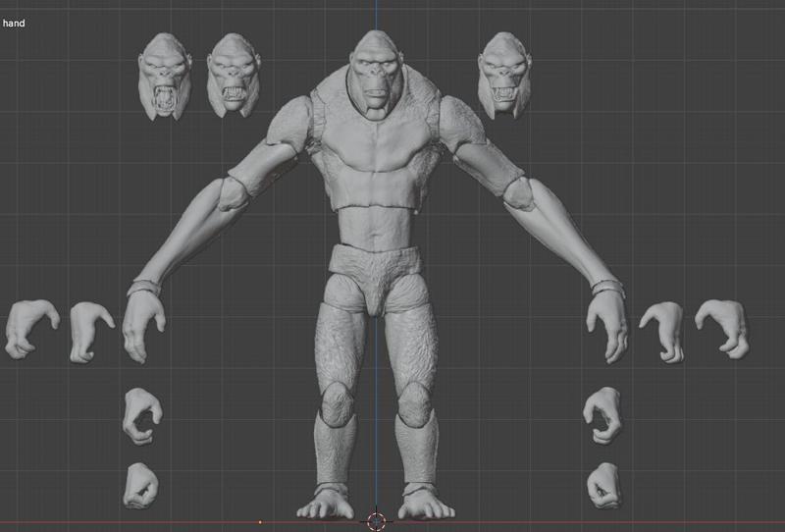Select the figure's right-side foot
This screenshot has height=532, width=785.
coord(425,503)
